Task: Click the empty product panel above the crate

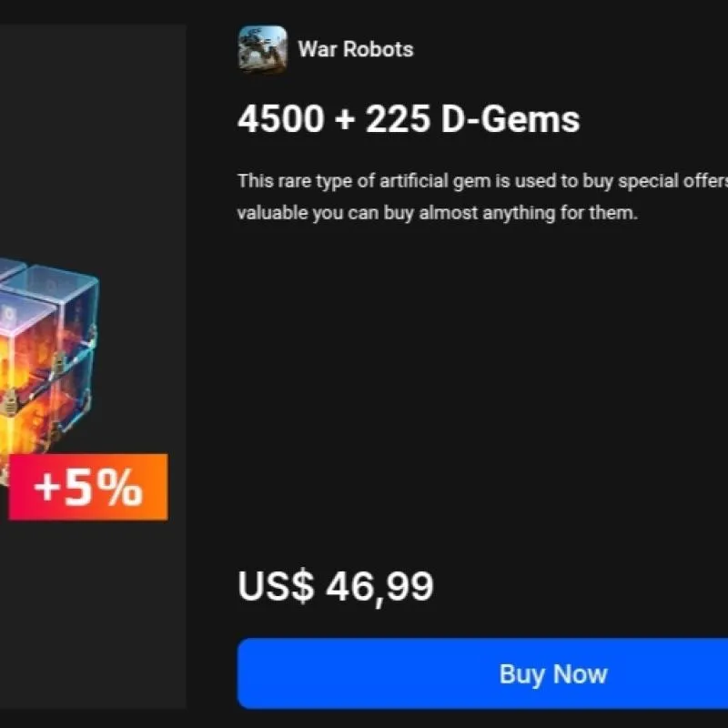Action: [x=93, y=139]
